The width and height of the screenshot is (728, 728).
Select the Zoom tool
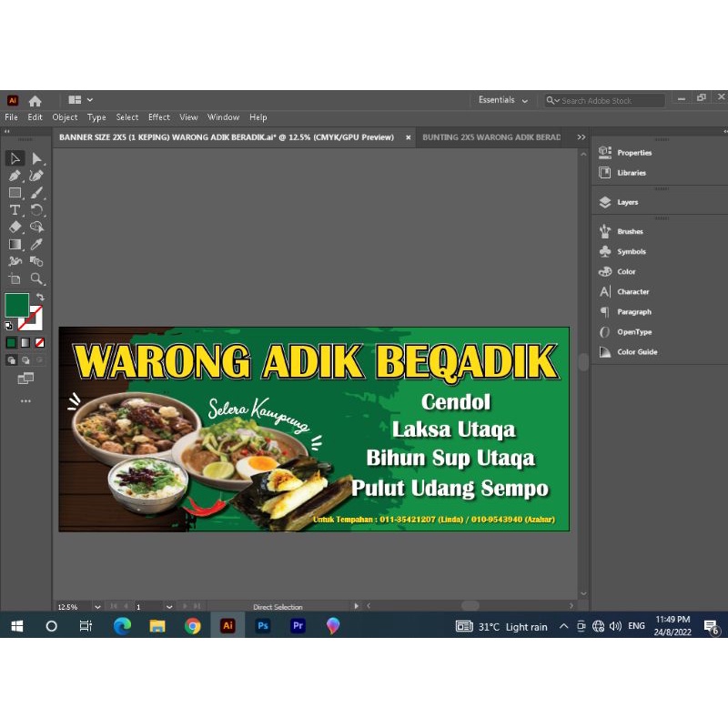[37, 279]
